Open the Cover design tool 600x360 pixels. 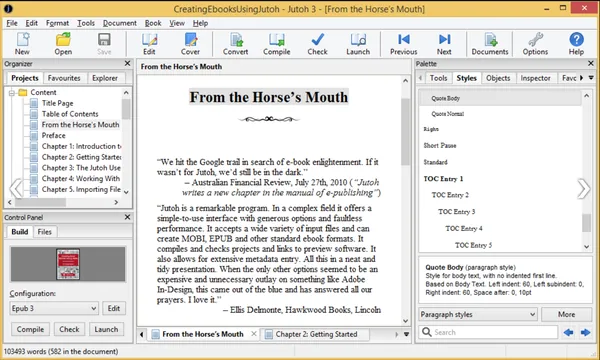190,44
